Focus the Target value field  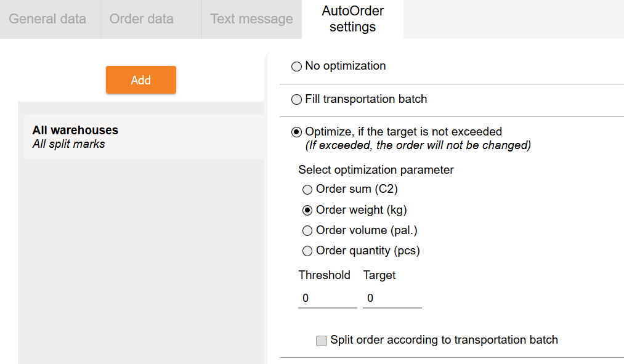392,298
